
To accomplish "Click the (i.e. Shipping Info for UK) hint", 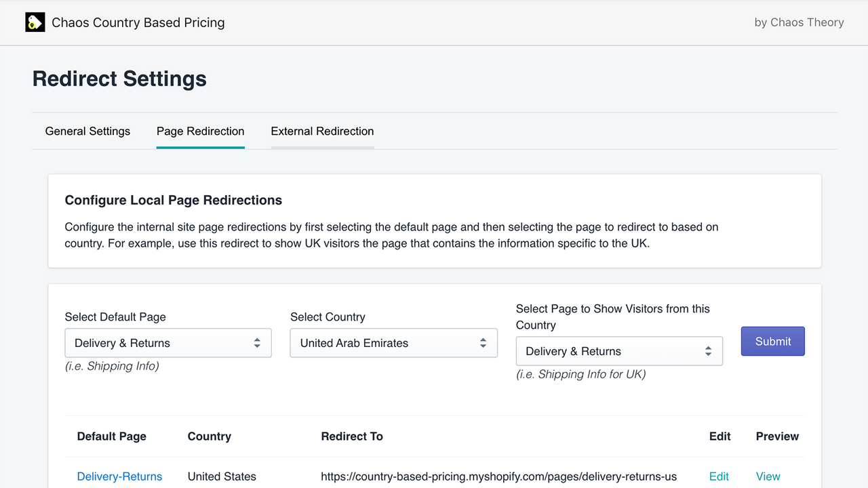I will pos(580,374).
